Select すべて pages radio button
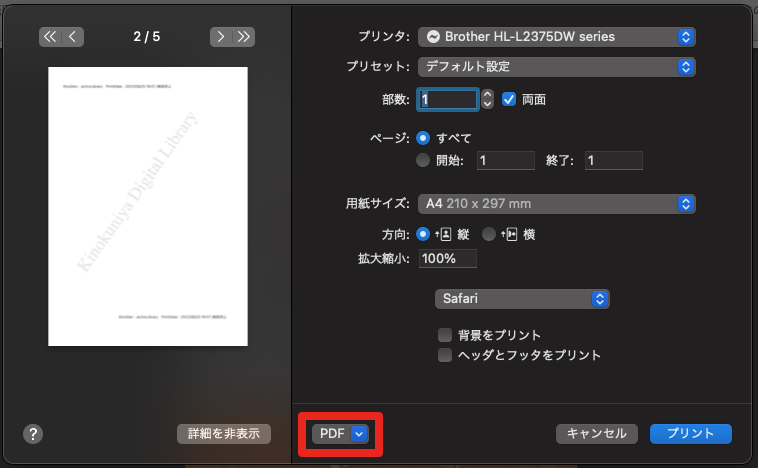Viewport: 758px width, 468px height. pos(424,138)
